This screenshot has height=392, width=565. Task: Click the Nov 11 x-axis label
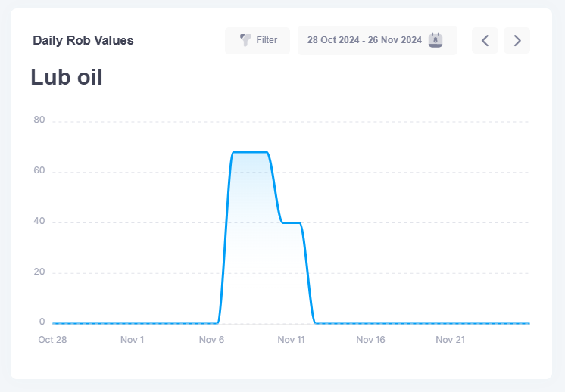pyautogui.click(x=291, y=340)
